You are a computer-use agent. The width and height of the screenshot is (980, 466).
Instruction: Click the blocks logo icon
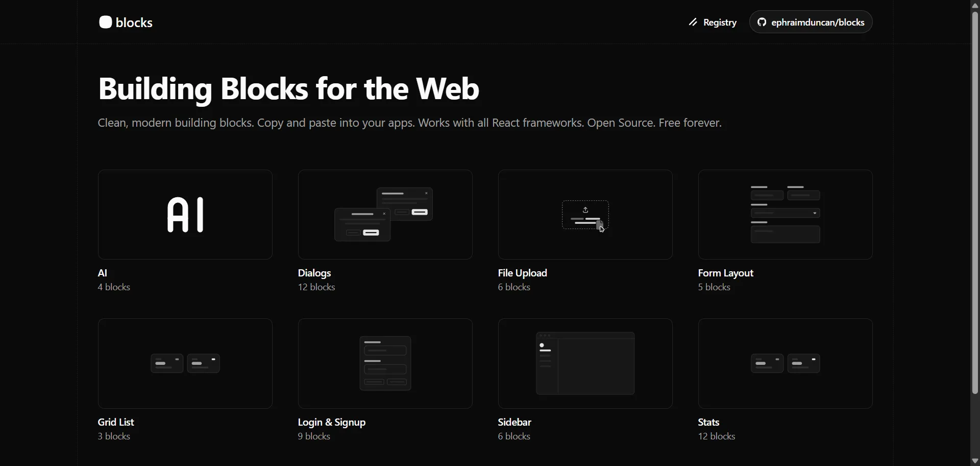[105, 22]
